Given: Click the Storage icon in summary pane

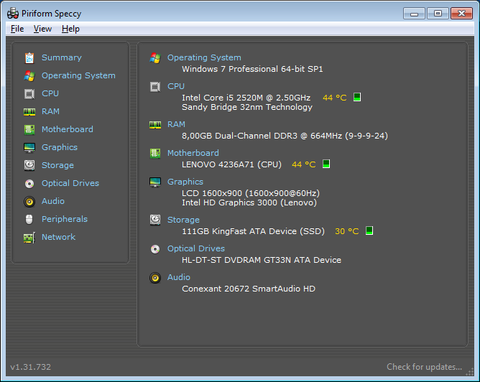Looking at the screenshot, I should click(155, 220).
